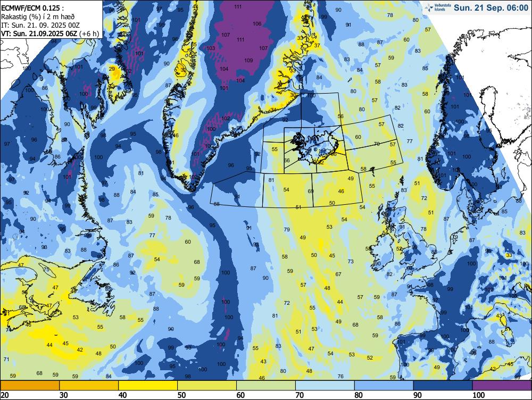Image resolution: width=532 pixels, height=400 pixels.
Task: Click the legend scale label '100' below the colorbar
Action: point(478,395)
